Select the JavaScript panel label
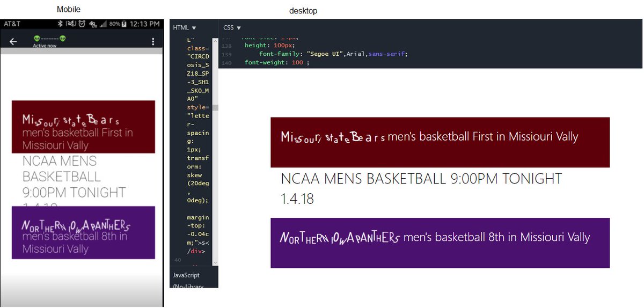The image size is (644, 308). click(x=186, y=275)
